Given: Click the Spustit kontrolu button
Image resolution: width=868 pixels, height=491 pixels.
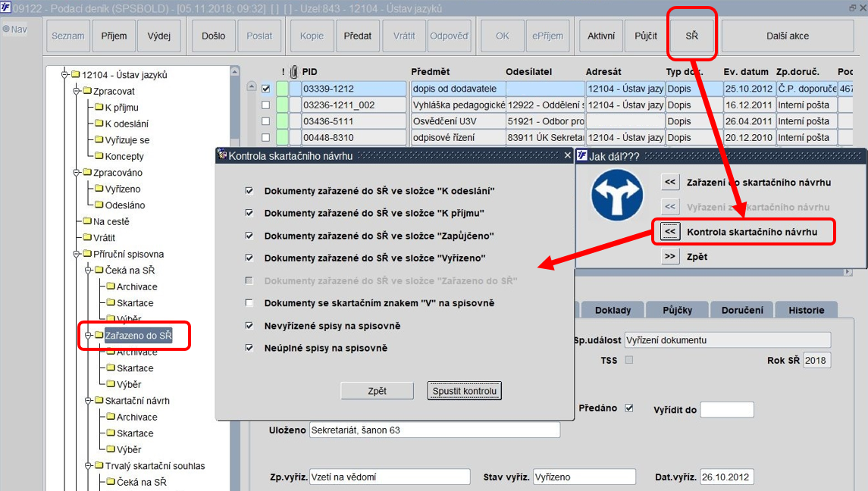Looking at the screenshot, I should click(464, 391).
